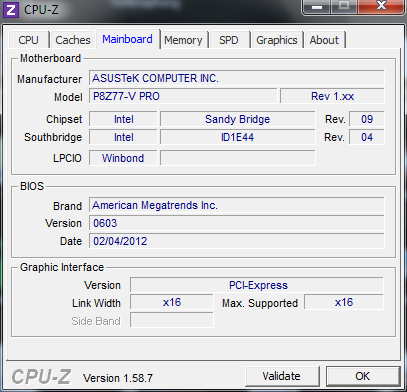
Task: Click the CPU-Z purple Z title bar icon
Action: click(11, 9)
